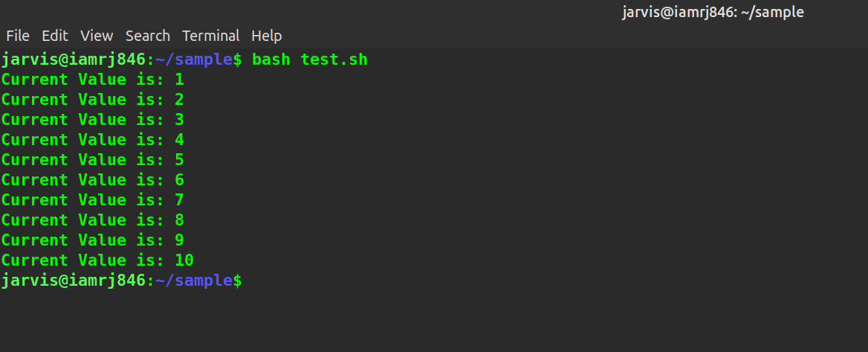Click the output line 'Current Value is: 10'
Screen dimensions: 868x352
click(97, 260)
